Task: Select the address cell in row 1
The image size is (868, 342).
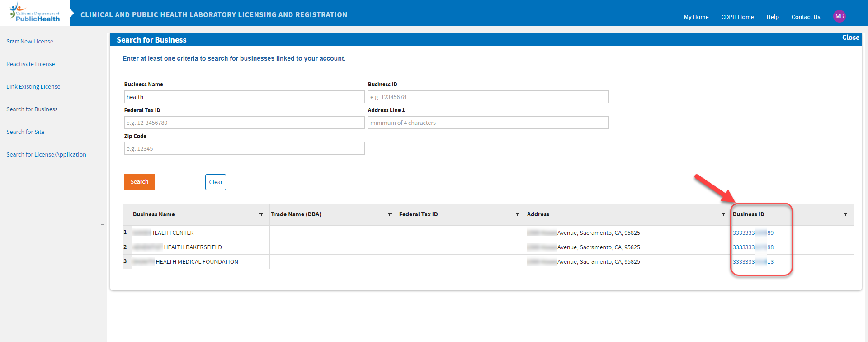Action: 628,233
